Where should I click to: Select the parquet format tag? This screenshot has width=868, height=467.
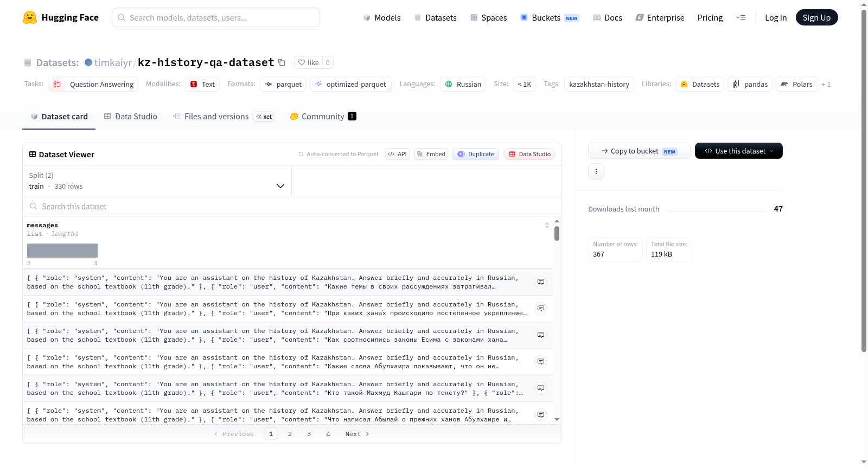(x=283, y=84)
